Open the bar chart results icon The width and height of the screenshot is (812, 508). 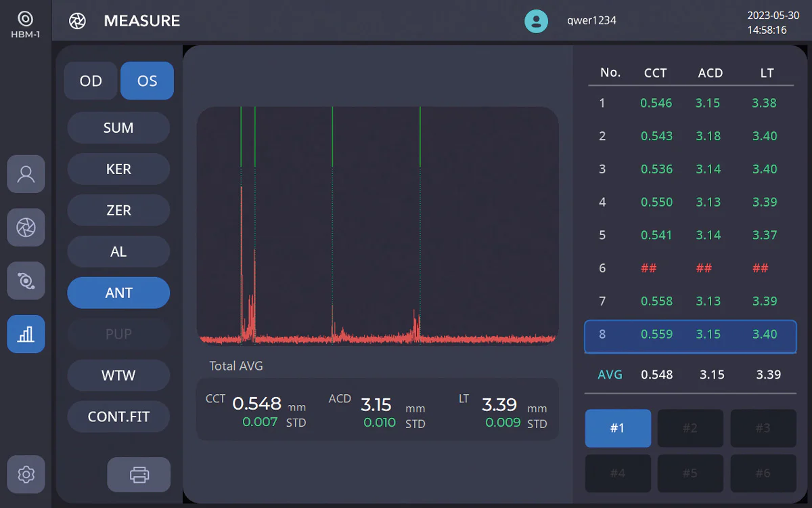26,334
